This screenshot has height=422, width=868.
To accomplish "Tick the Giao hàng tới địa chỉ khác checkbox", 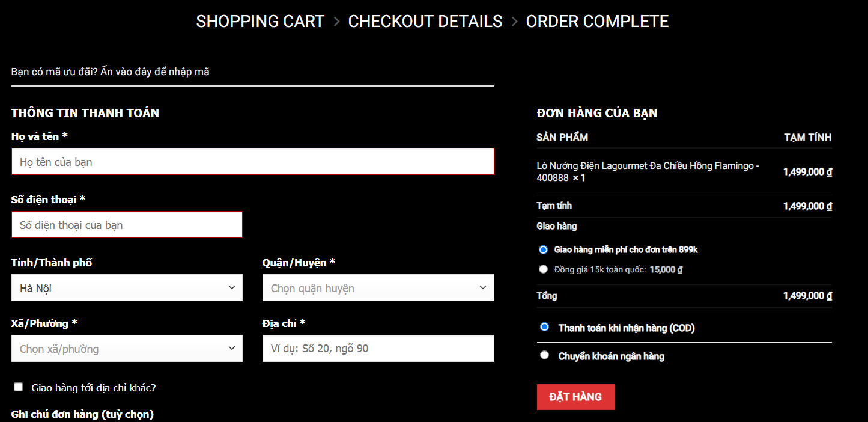I will (x=19, y=387).
